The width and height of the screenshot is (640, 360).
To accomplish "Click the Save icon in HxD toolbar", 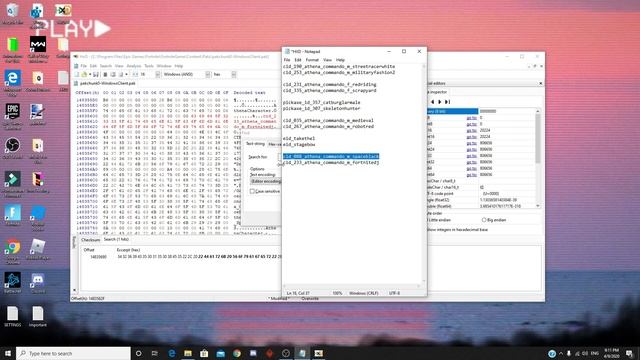I will pyautogui.click(x=96, y=74).
